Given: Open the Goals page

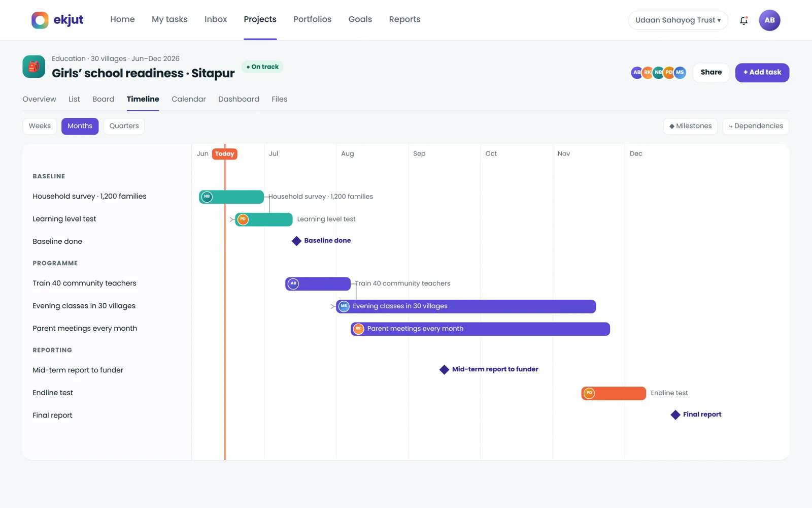Looking at the screenshot, I should pos(360,19).
